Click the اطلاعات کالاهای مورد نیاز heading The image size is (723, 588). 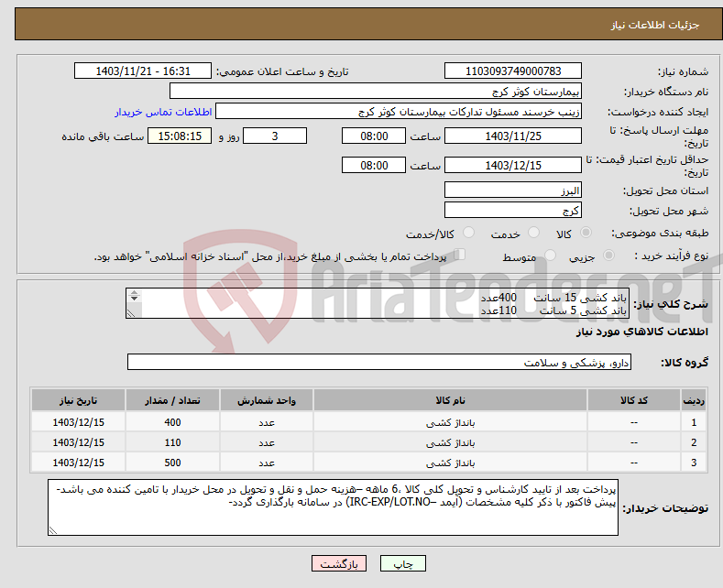641,332
